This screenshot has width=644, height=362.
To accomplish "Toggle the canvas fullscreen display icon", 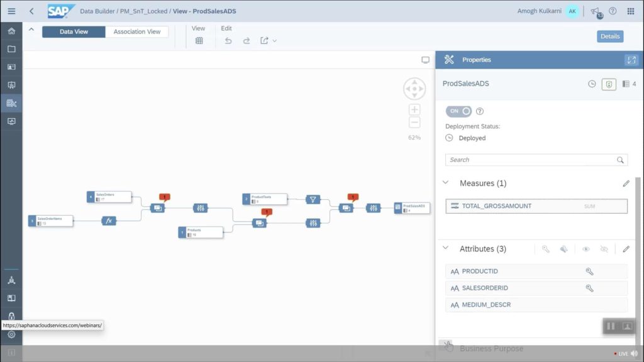I will (426, 60).
